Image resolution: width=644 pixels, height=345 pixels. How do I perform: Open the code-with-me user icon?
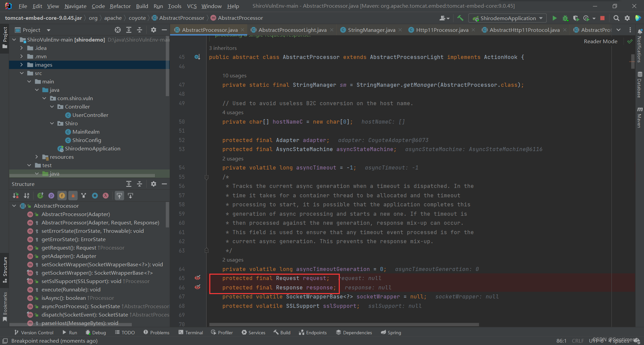tap(444, 18)
